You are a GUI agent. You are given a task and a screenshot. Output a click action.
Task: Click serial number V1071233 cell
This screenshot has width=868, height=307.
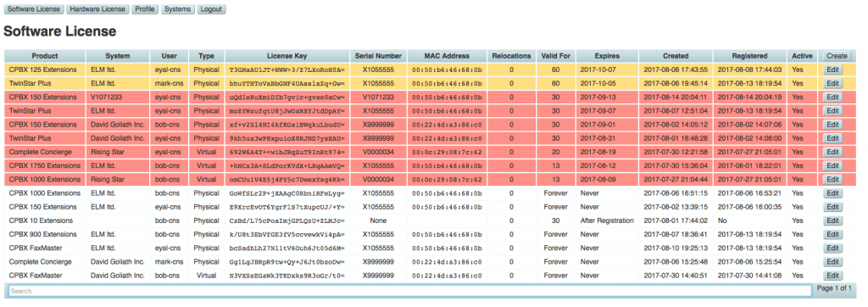point(378,97)
